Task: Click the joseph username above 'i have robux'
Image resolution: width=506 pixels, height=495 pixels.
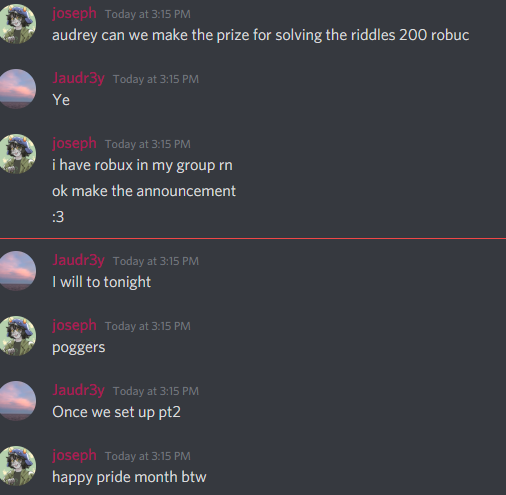Action: point(74,144)
